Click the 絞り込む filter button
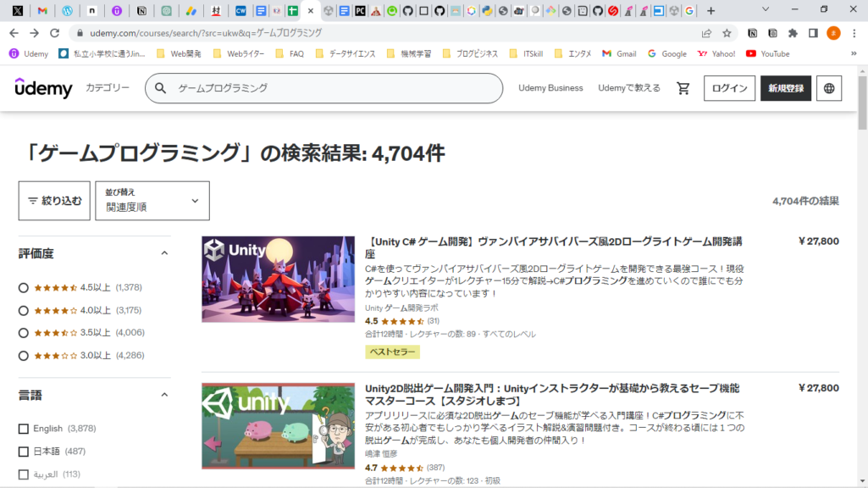 click(x=54, y=201)
